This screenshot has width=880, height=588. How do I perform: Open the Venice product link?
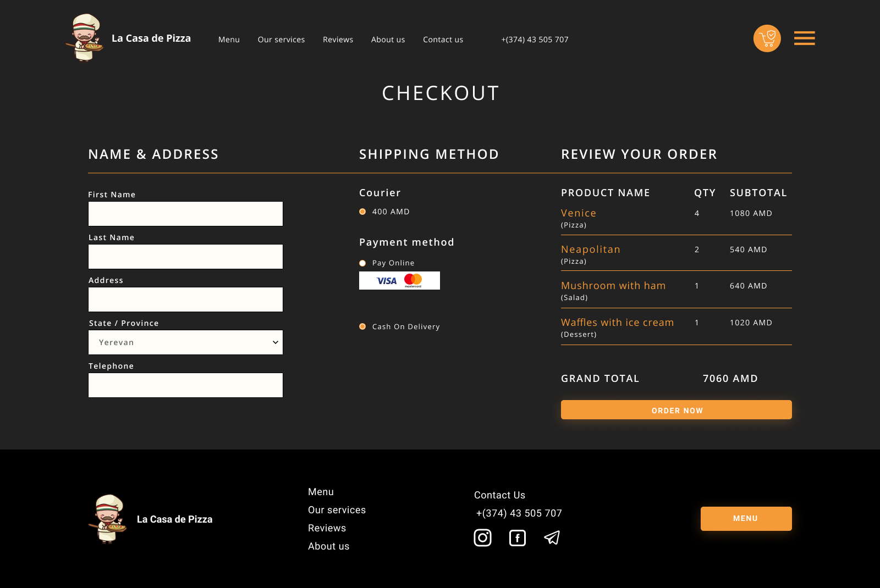pos(579,213)
